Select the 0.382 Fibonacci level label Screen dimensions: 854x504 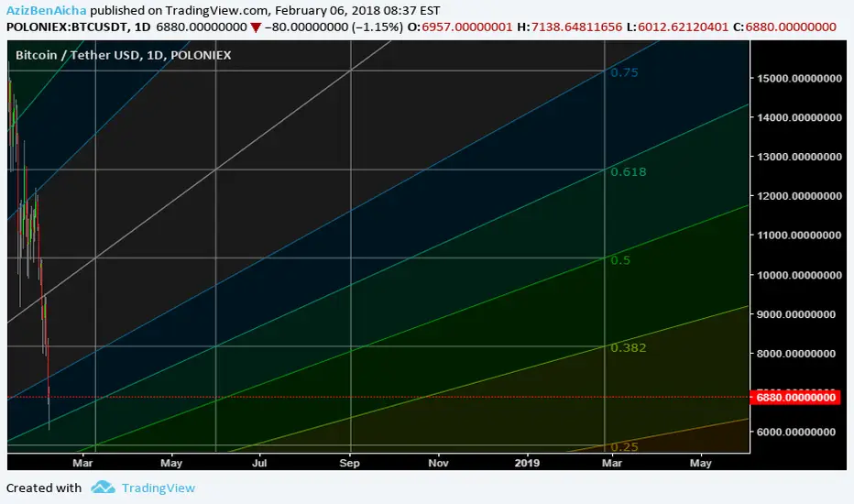(x=628, y=347)
